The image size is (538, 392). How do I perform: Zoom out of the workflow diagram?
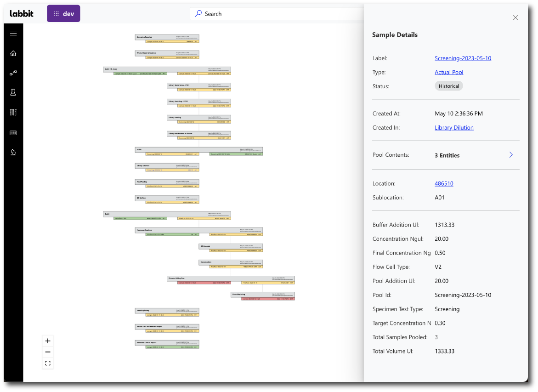click(x=48, y=352)
